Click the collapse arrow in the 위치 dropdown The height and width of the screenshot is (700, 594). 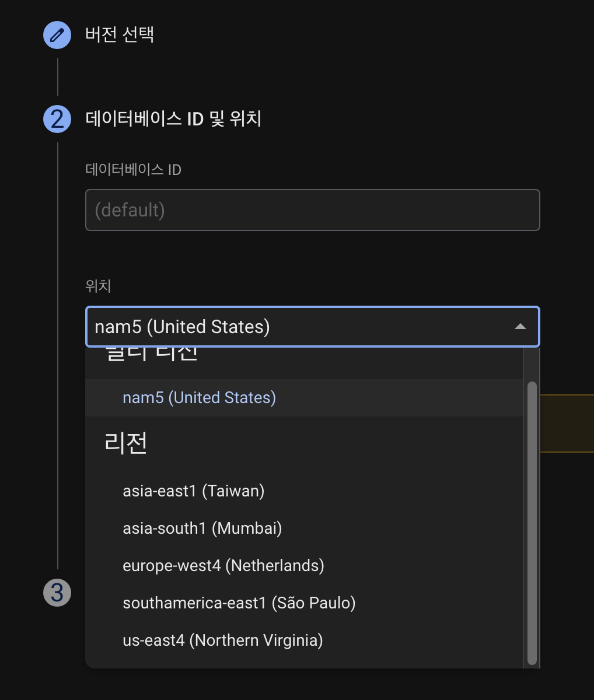tap(521, 327)
